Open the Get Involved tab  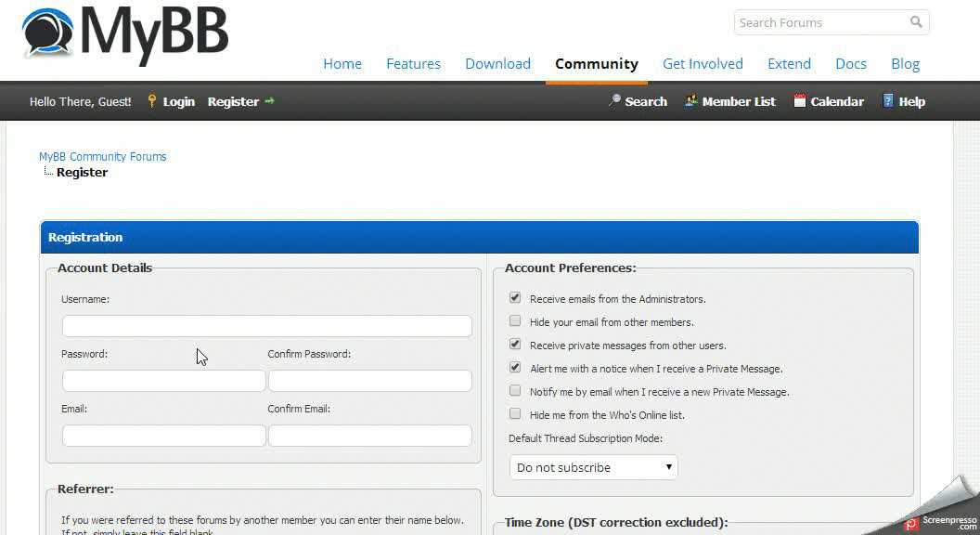703,64
